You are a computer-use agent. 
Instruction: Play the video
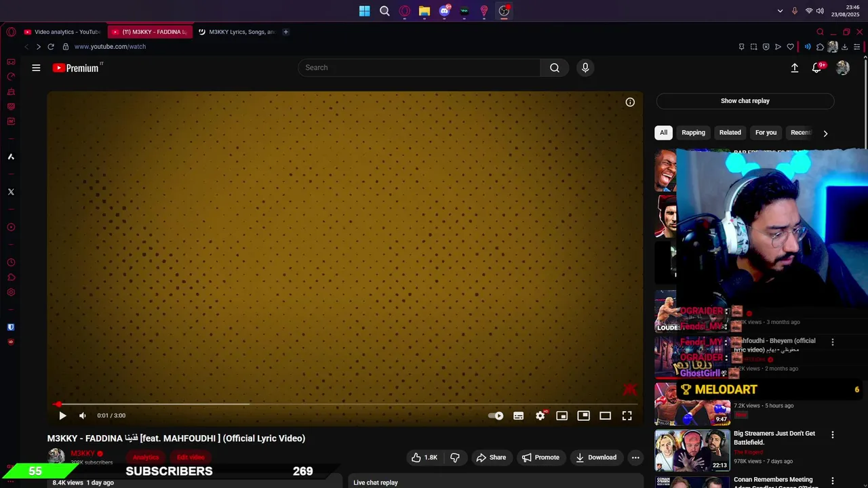pyautogui.click(x=62, y=415)
